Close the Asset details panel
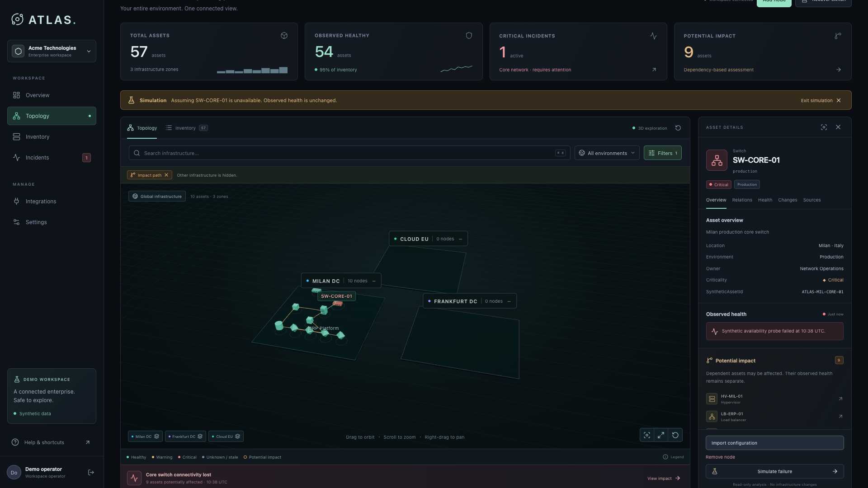 click(838, 127)
